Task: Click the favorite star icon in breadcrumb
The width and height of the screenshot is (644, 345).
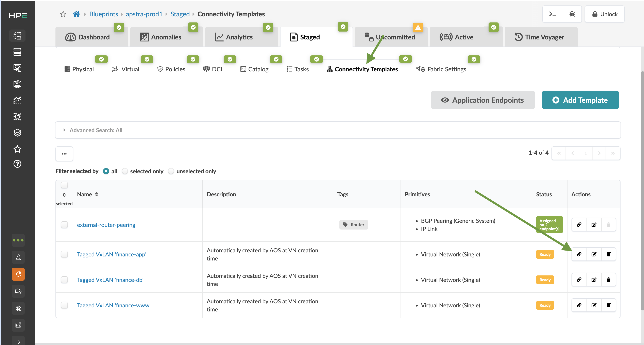Action: coord(63,14)
